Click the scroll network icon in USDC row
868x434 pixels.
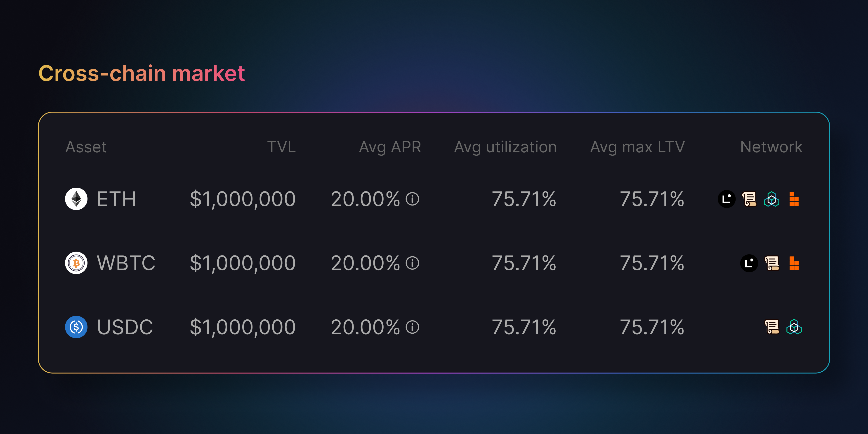click(x=772, y=327)
